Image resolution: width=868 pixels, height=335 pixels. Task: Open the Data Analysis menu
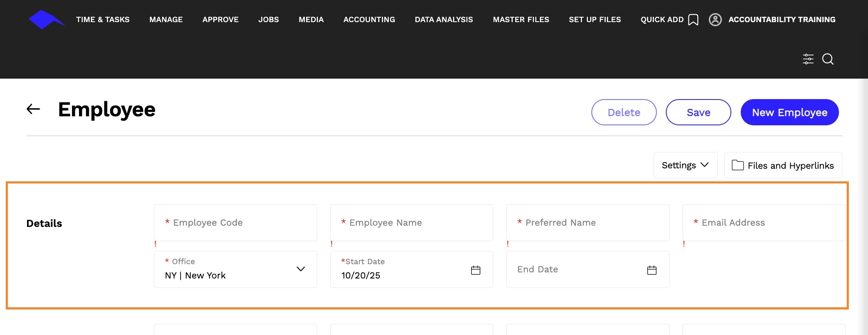coord(444,20)
